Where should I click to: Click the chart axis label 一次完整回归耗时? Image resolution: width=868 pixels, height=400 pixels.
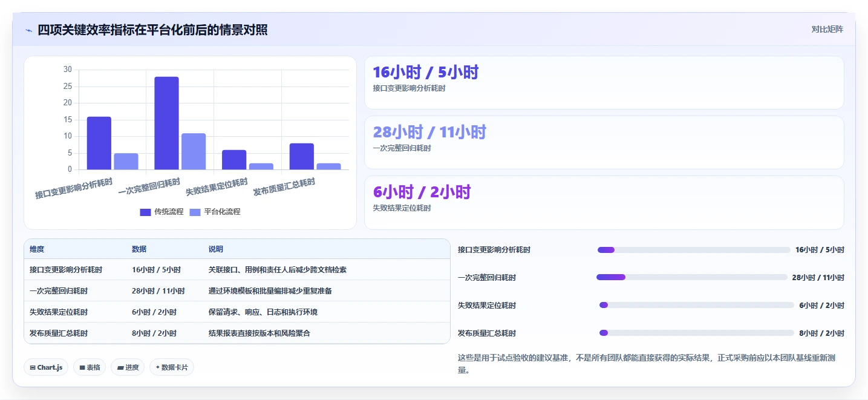click(x=149, y=187)
